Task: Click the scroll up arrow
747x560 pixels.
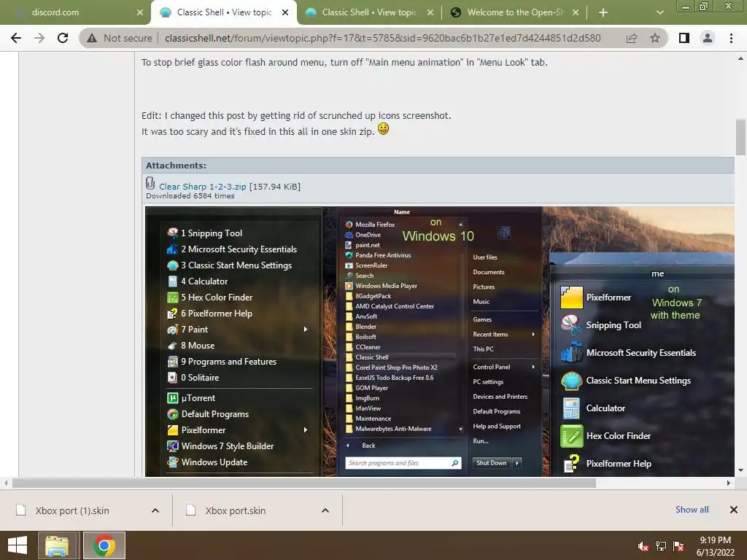Action: [x=740, y=58]
